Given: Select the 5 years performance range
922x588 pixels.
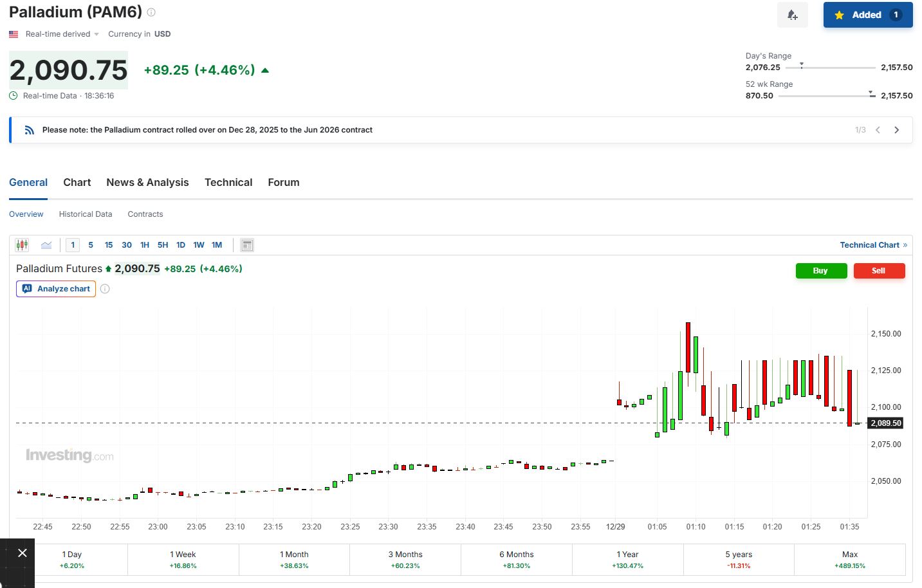Looking at the screenshot, I should (739, 560).
